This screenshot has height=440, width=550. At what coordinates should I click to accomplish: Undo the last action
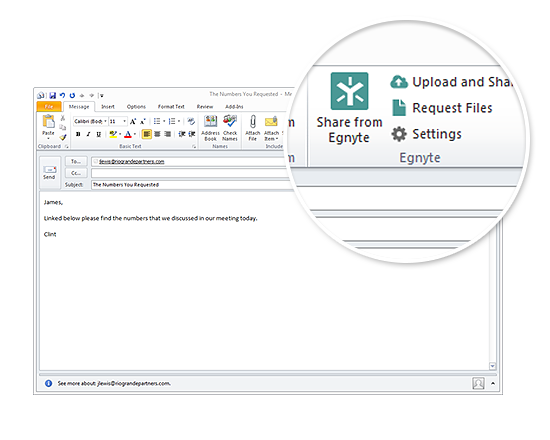(x=62, y=95)
